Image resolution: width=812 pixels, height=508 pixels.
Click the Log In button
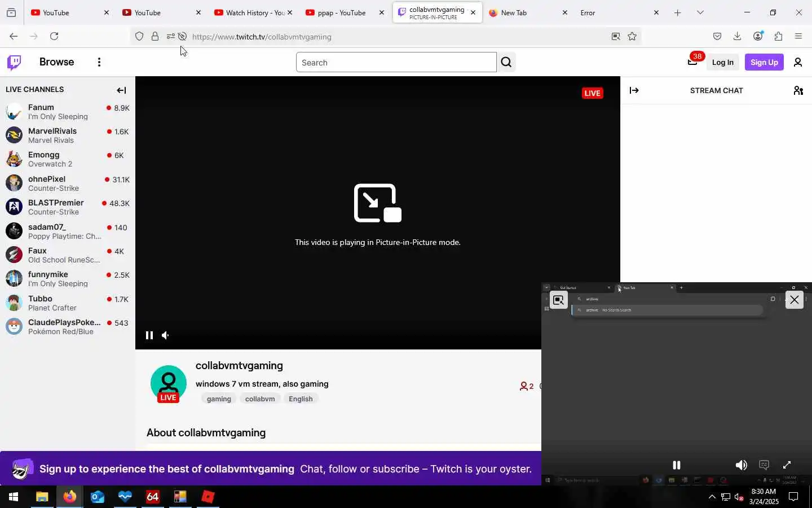(722, 62)
